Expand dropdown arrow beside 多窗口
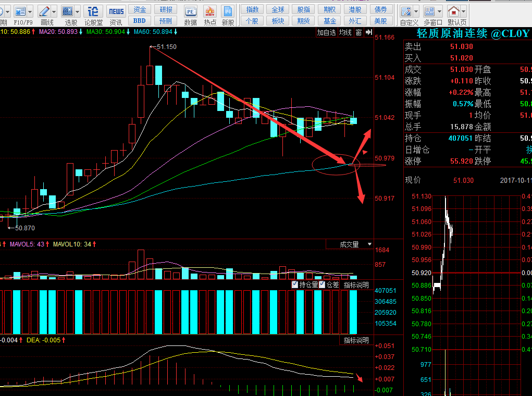This screenshot has height=396, width=532. point(440,11)
